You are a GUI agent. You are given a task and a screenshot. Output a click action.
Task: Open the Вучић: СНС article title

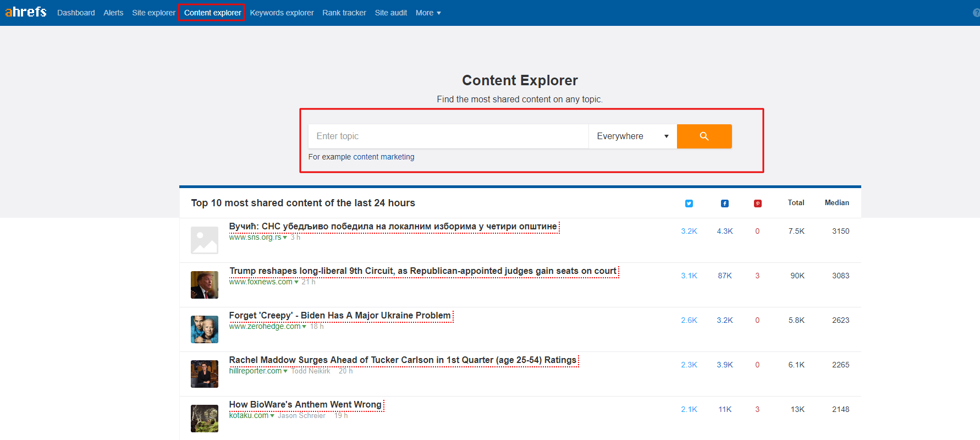(393, 227)
